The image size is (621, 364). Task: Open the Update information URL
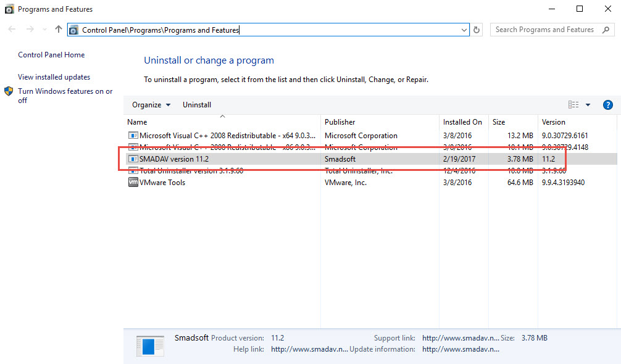tap(461, 349)
